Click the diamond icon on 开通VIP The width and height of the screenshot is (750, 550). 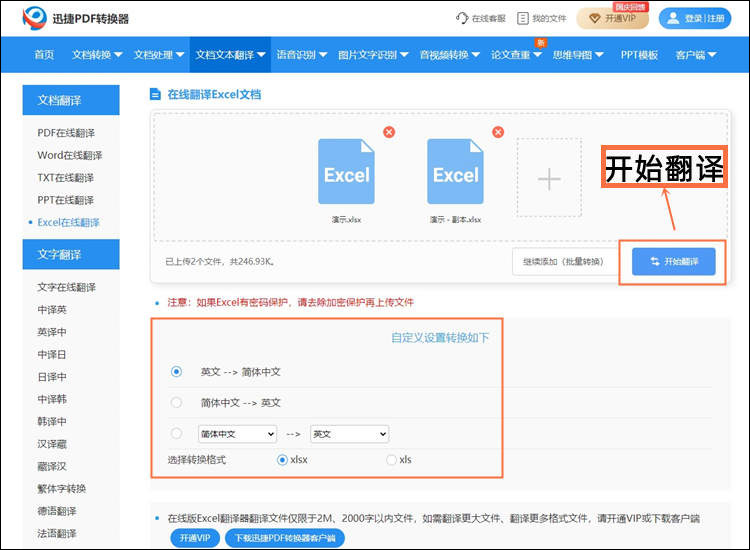[595, 19]
